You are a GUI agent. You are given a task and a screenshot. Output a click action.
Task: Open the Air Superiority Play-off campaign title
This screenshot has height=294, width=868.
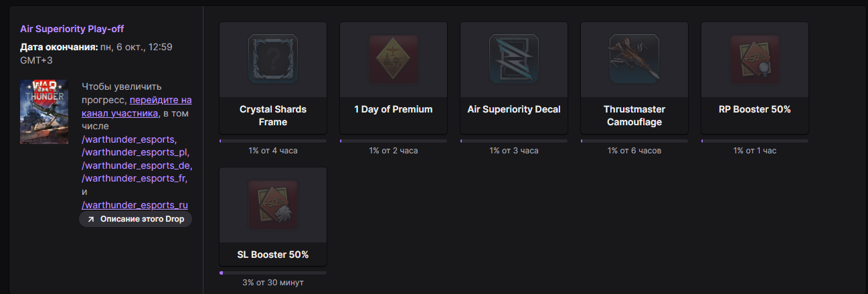72,29
